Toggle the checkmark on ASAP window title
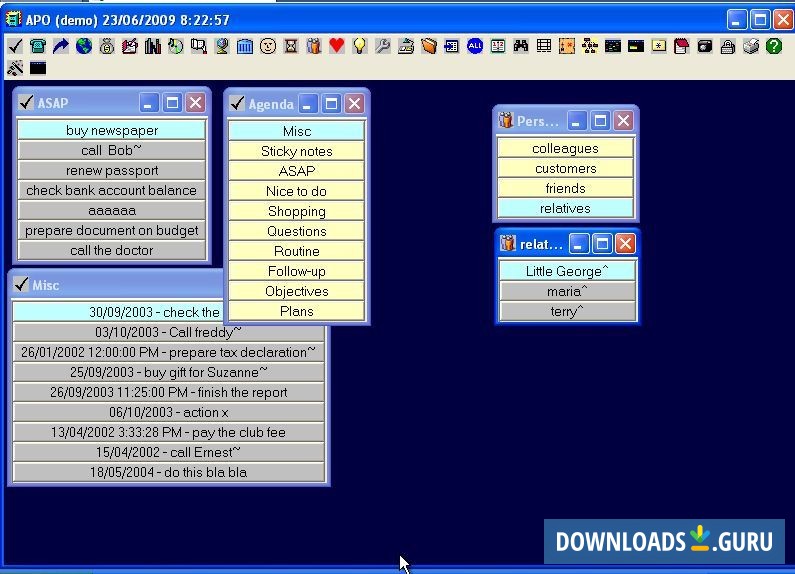The image size is (795, 574). click(26, 102)
